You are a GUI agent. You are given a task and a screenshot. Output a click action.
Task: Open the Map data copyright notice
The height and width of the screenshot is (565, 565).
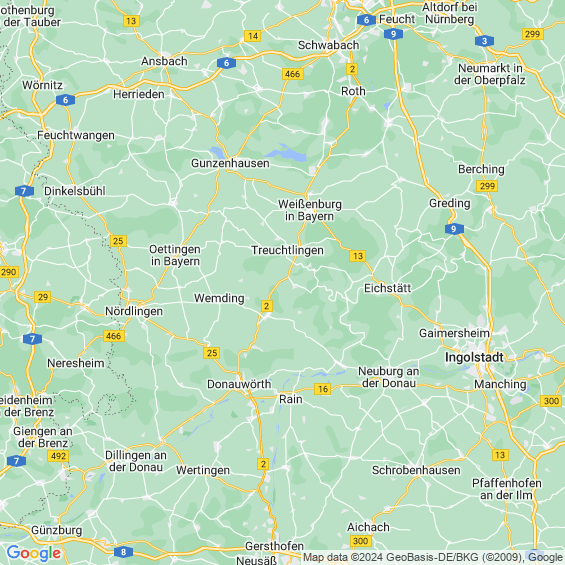(x=433, y=557)
